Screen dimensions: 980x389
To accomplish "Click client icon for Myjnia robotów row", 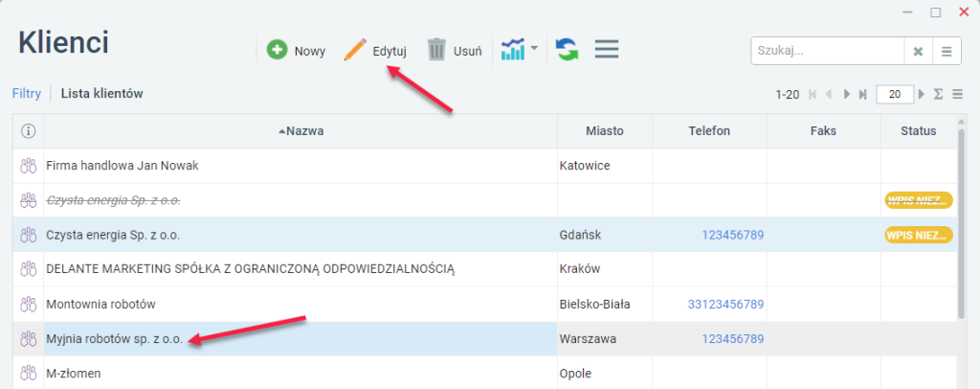I will 28,339.
